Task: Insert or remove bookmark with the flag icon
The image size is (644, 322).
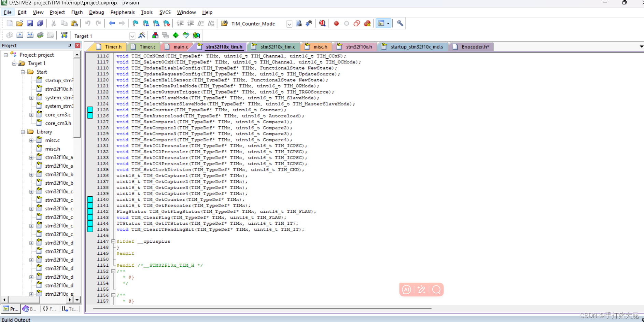Action: pyautogui.click(x=136, y=23)
